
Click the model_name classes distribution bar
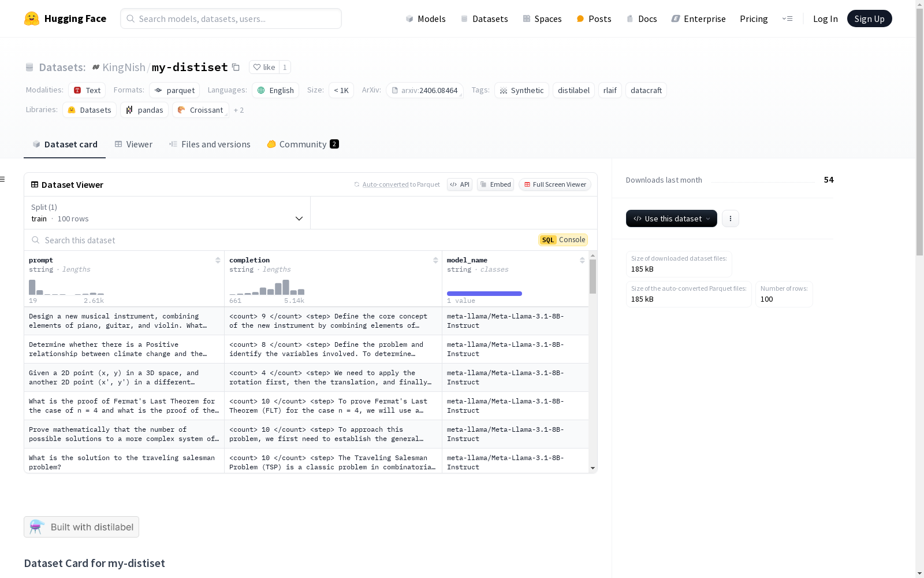point(485,294)
